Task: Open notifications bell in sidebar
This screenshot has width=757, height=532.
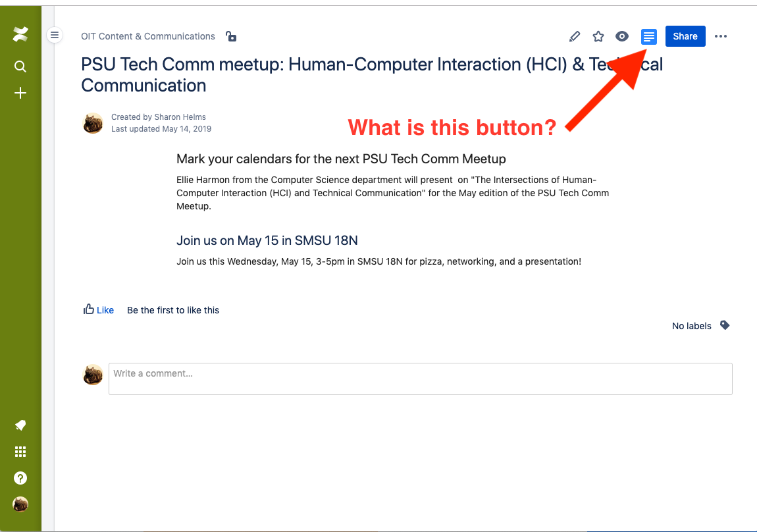Action: [x=20, y=425]
